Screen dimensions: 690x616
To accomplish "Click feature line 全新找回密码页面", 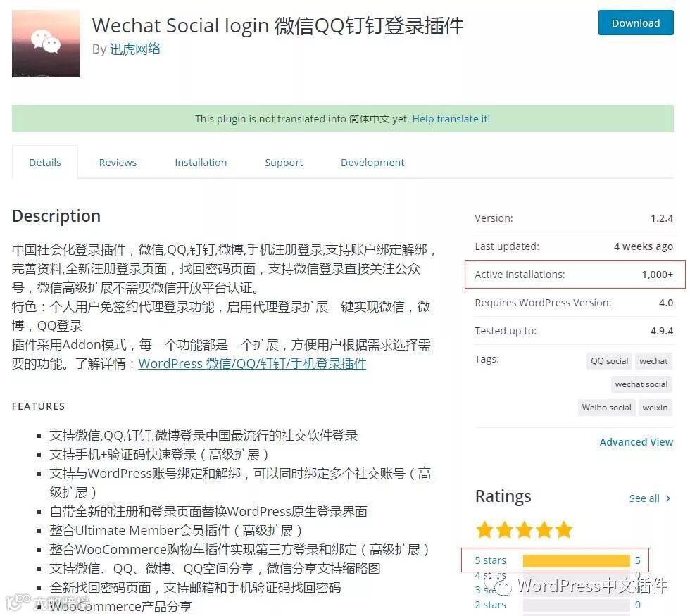I will (x=195, y=587).
